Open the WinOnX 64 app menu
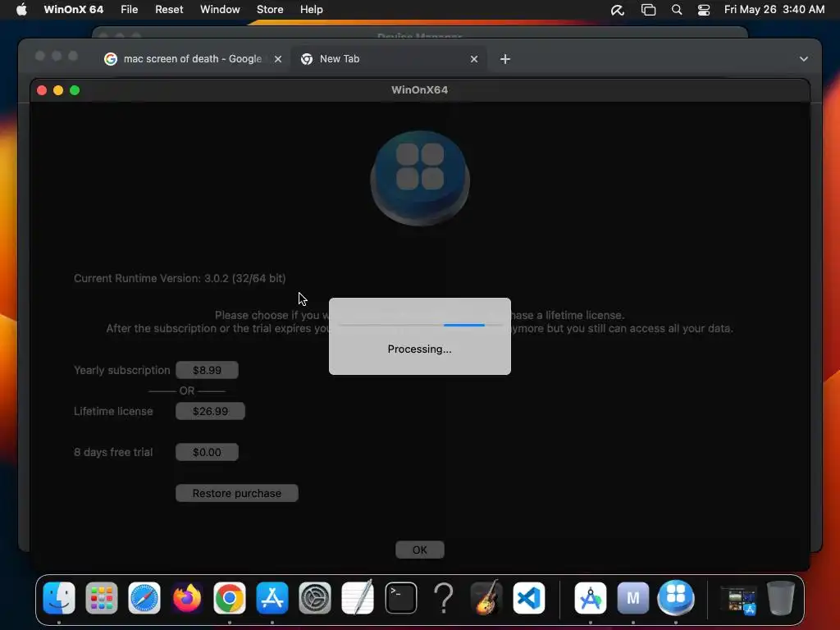Image resolution: width=840 pixels, height=630 pixels. click(x=73, y=10)
